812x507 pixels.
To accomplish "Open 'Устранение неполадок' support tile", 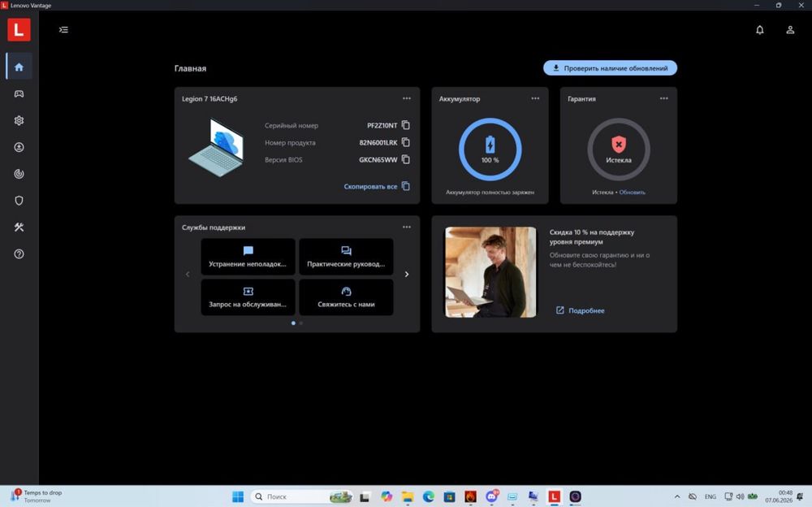I will pos(248,257).
